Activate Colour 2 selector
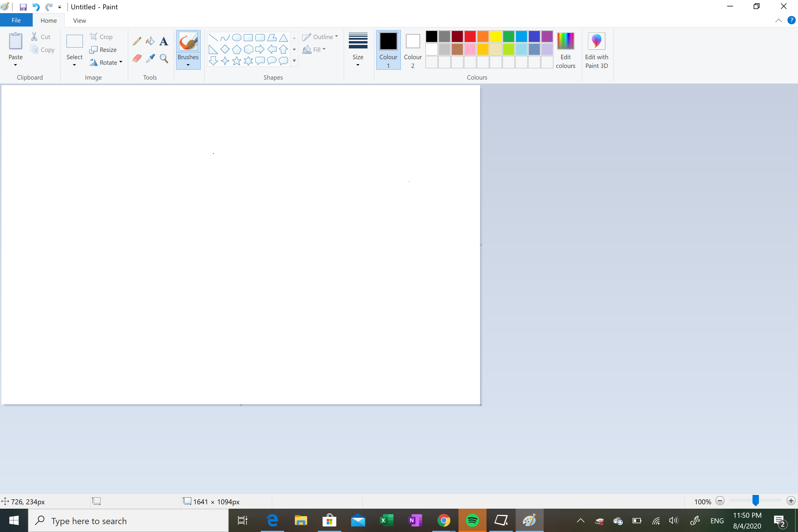This screenshot has height=532, width=798. (413, 50)
